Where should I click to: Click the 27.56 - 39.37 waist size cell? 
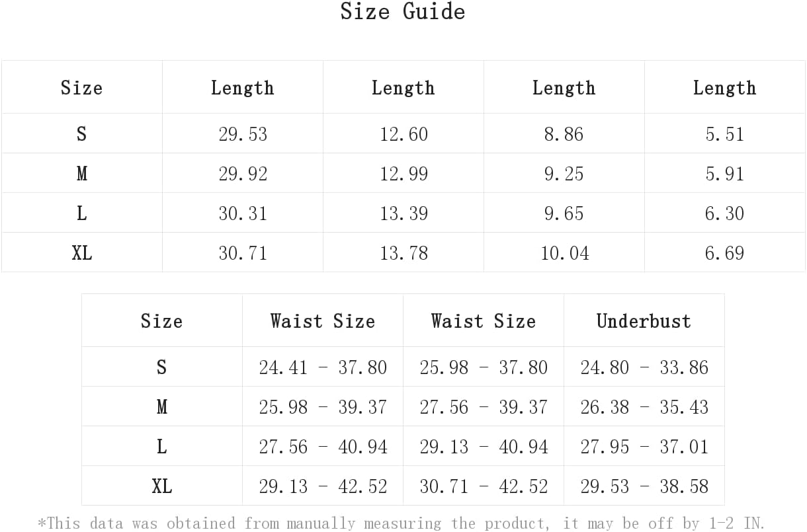[x=484, y=407]
